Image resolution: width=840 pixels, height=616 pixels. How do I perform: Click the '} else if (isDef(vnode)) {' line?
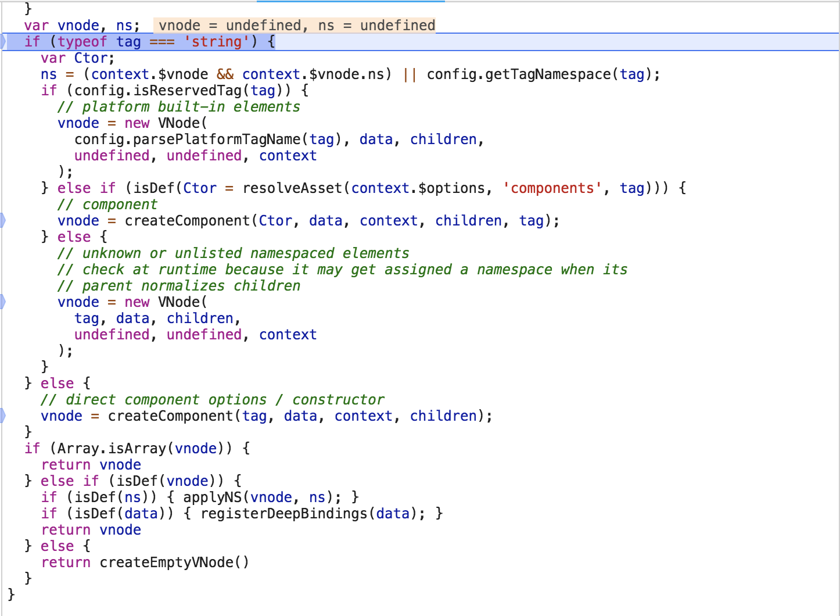click(x=133, y=481)
